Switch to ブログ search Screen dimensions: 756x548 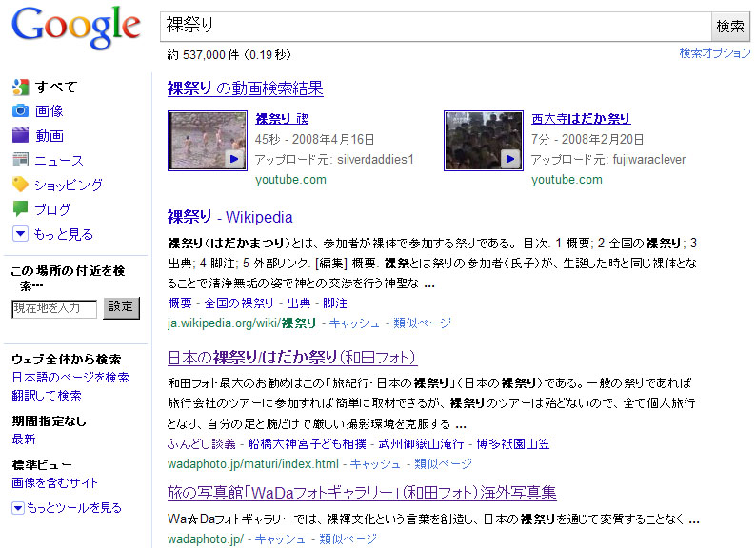(52, 209)
